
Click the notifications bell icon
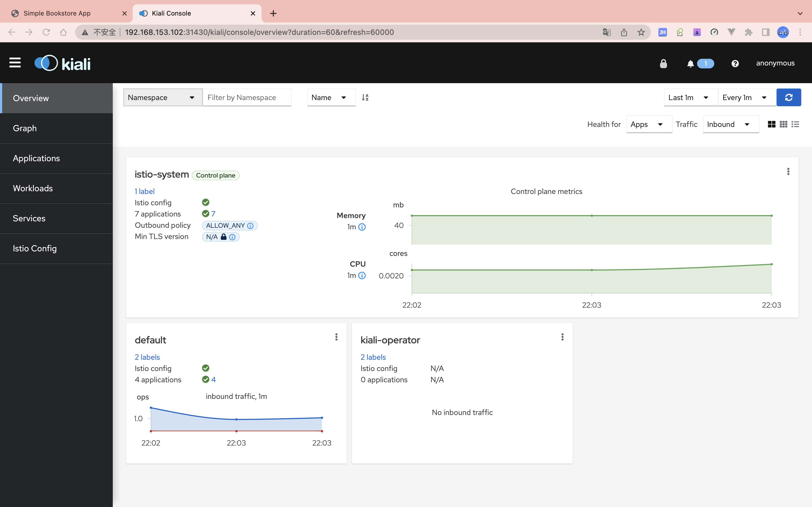click(x=690, y=63)
